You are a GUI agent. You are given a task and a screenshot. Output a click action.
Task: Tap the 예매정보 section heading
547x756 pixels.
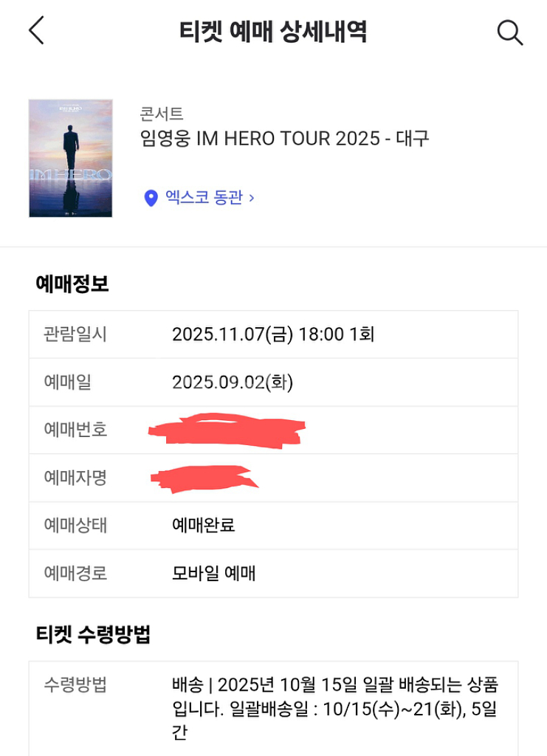click(x=72, y=284)
